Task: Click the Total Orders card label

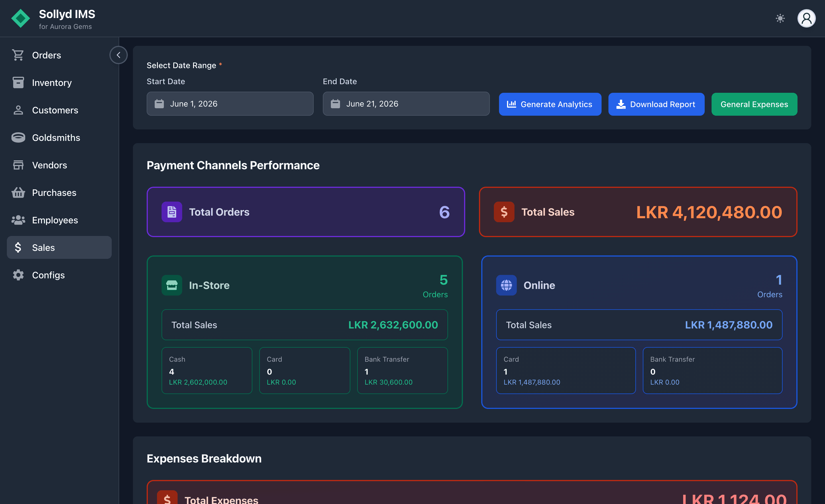Action: pos(219,212)
